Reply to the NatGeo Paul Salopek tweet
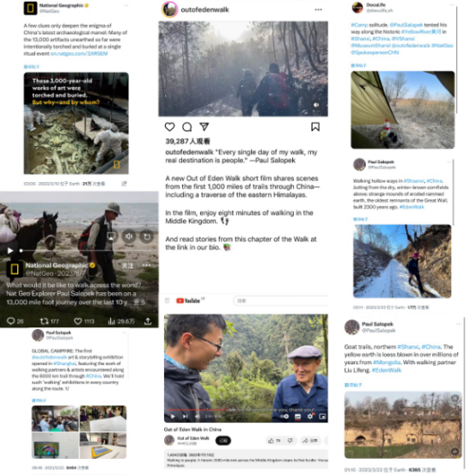 coord(11,320)
